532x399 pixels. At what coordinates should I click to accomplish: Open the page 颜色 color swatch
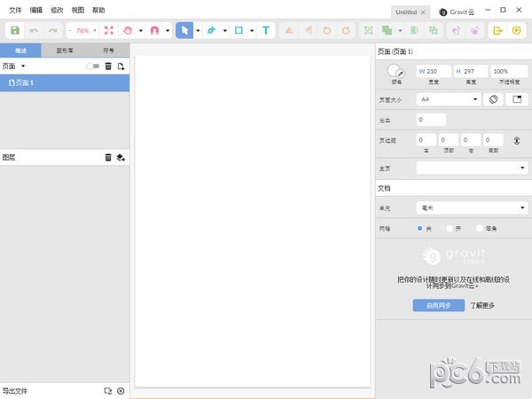tap(395, 71)
